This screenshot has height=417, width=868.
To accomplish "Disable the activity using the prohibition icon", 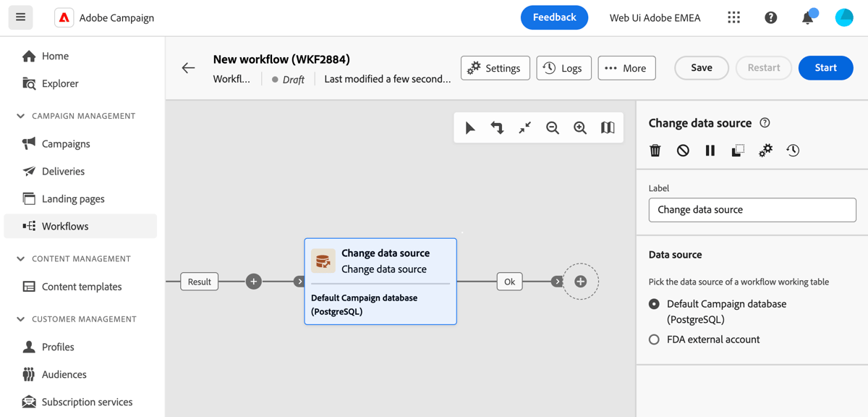I will [682, 150].
